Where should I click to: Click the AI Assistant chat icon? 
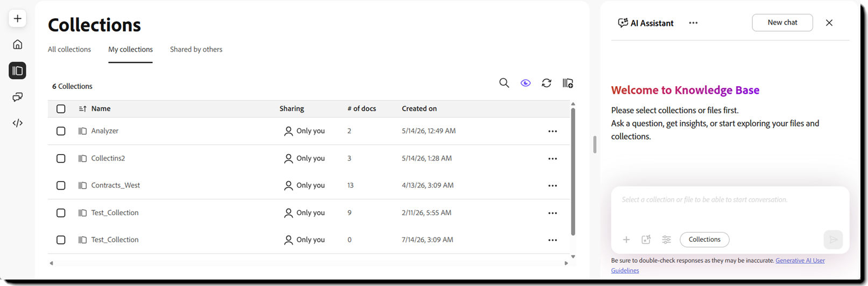623,23
